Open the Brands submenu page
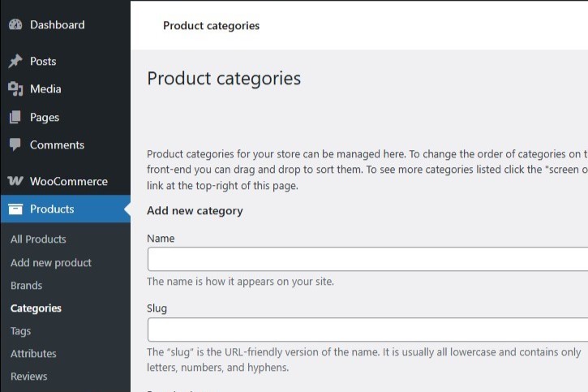588x392 pixels. click(27, 286)
